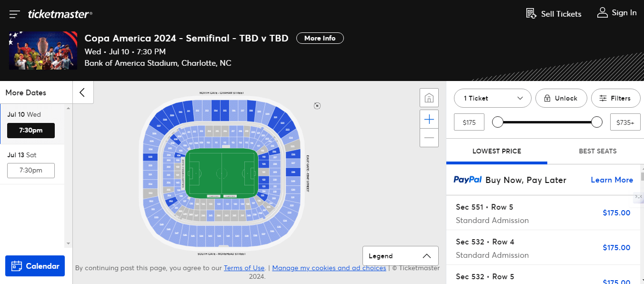
Task: Select the Jul 10 7:30pm showtime
Action: pyautogui.click(x=31, y=130)
